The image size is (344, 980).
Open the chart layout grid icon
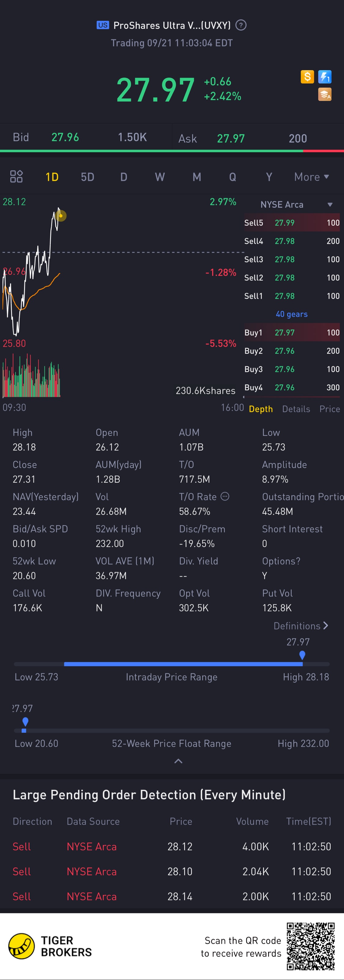click(x=16, y=177)
